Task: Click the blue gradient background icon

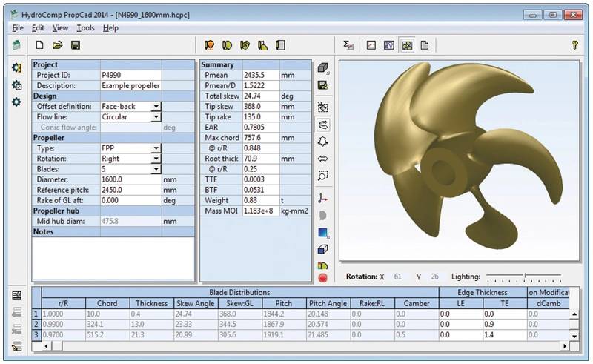Action: 323,233
